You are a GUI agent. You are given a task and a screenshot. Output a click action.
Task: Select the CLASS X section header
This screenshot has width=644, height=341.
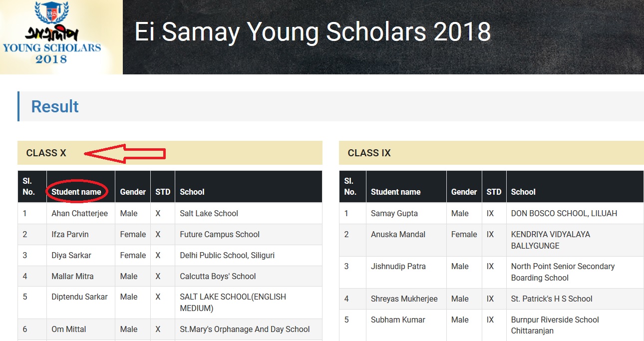point(46,153)
